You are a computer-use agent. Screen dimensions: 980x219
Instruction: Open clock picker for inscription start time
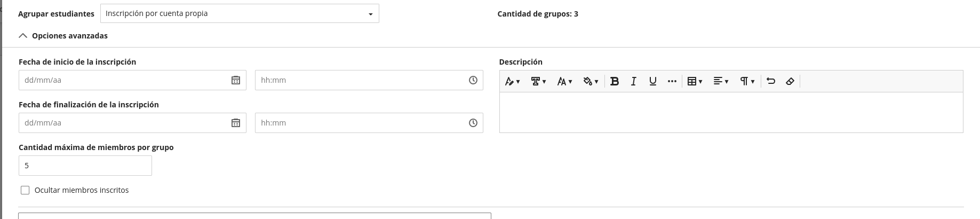tap(473, 80)
